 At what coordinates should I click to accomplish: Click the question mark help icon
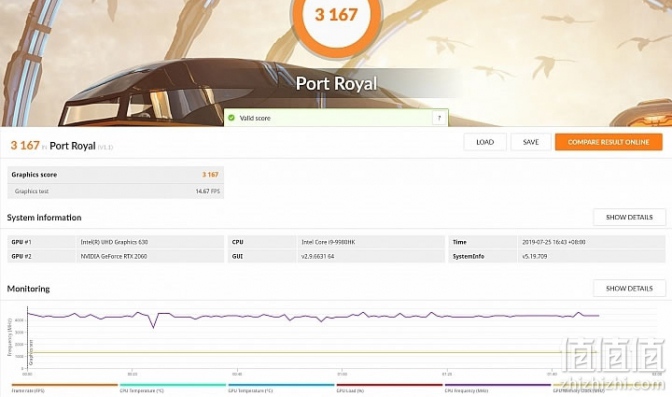(x=439, y=118)
